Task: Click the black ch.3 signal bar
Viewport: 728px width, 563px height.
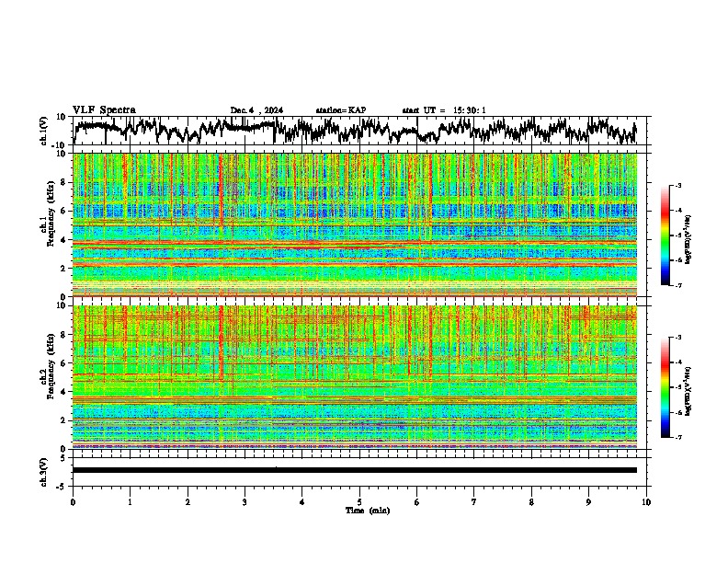Action: [355, 470]
